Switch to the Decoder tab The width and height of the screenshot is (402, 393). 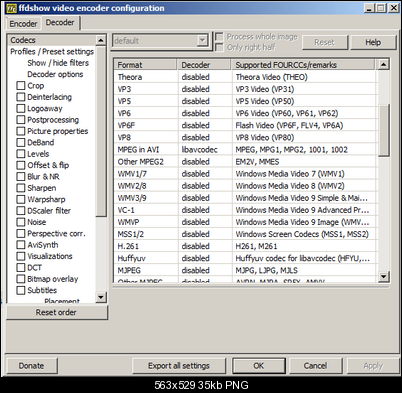60,23
